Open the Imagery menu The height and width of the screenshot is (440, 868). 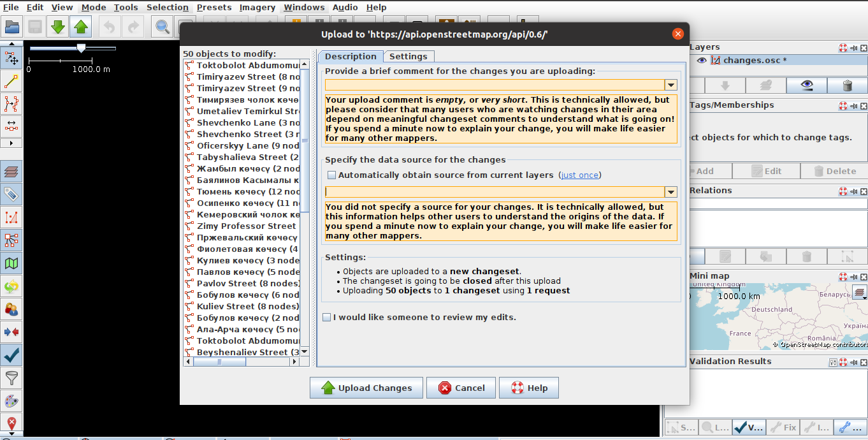click(x=257, y=7)
